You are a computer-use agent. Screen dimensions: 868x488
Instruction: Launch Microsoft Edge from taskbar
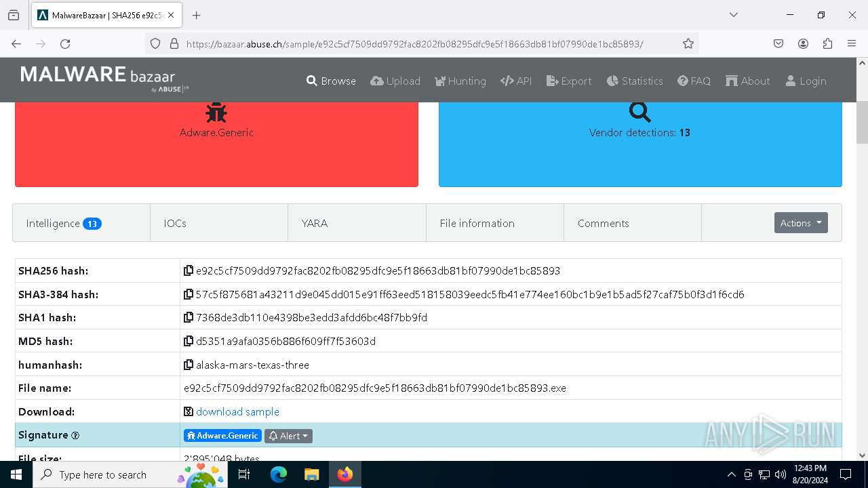point(279,474)
